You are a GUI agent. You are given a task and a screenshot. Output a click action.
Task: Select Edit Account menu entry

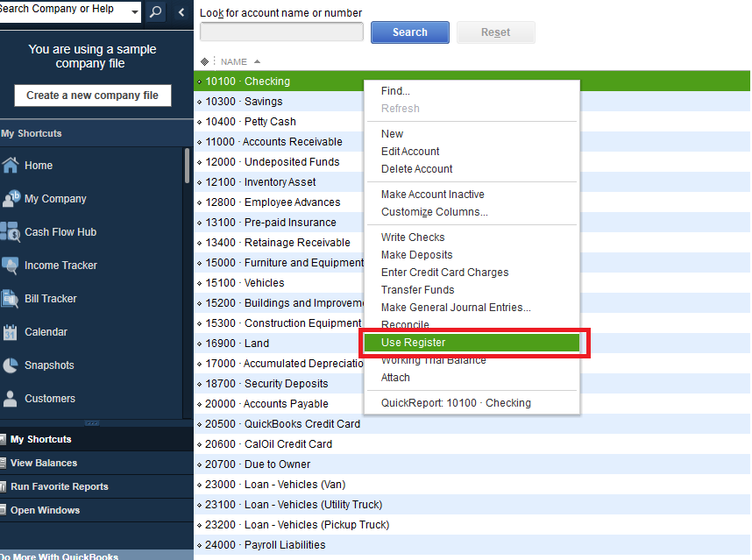[472, 151]
